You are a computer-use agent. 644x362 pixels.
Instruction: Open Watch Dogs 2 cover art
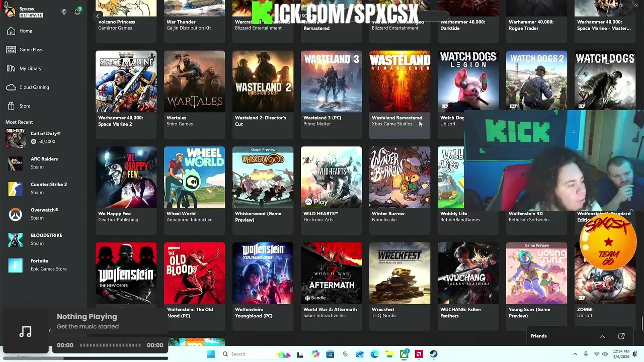(x=536, y=80)
